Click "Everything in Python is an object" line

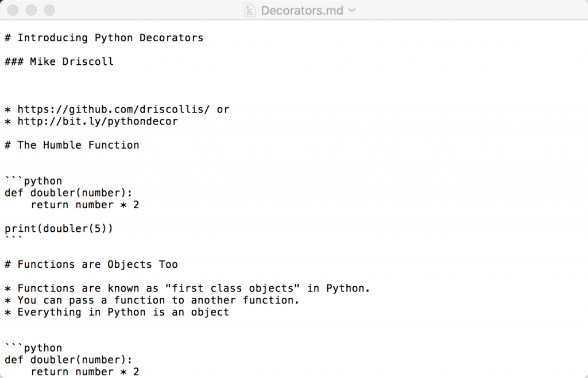[123, 312]
